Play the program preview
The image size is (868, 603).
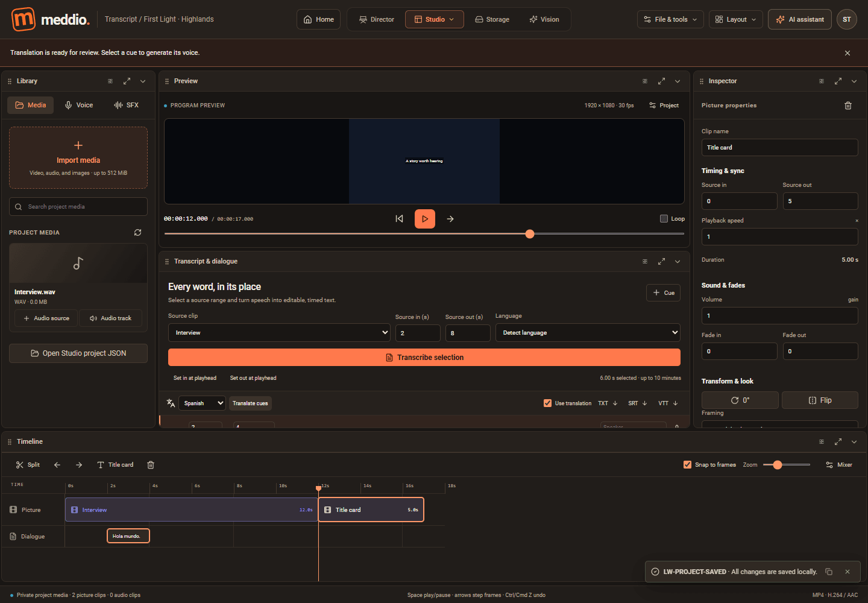point(425,219)
